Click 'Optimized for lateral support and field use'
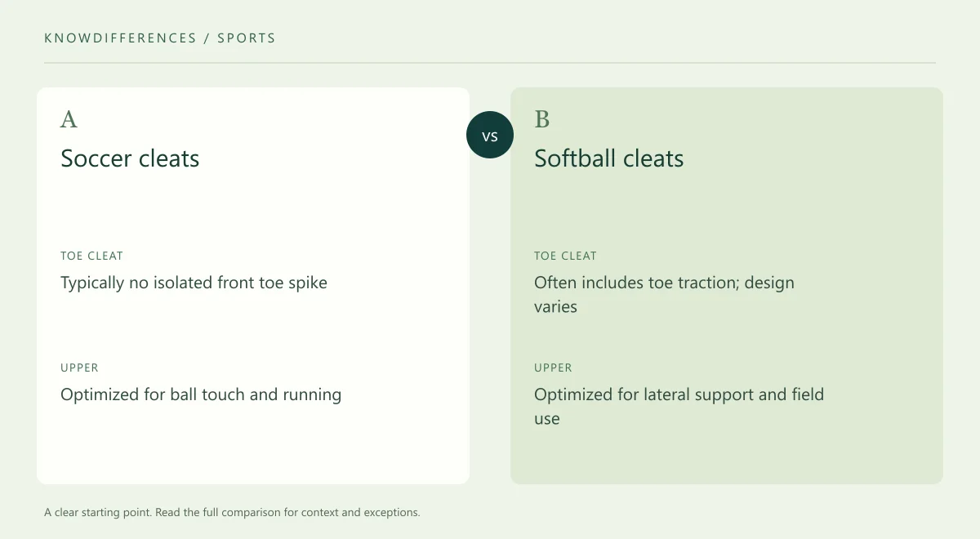The image size is (980, 539). [679, 407]
